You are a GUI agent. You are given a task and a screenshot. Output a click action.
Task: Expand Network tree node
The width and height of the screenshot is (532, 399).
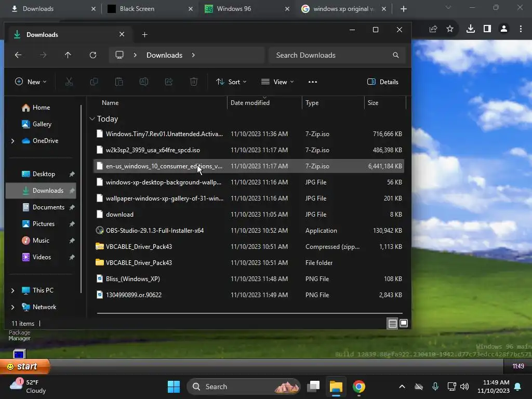12,307
